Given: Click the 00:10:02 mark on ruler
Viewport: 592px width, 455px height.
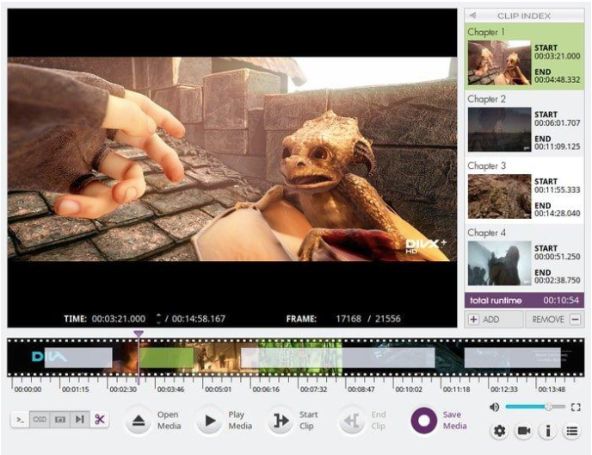Looking at the screenshot, I should 409,389.
